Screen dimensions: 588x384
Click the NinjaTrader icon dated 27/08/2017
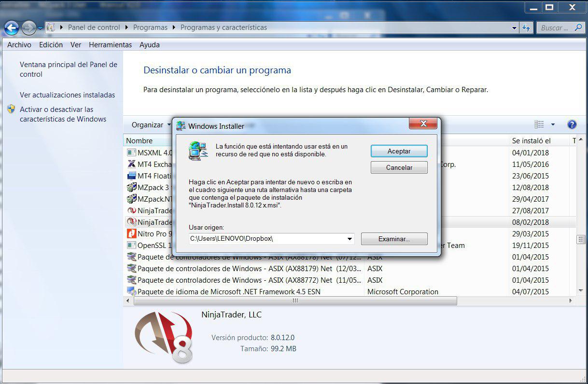131,210
